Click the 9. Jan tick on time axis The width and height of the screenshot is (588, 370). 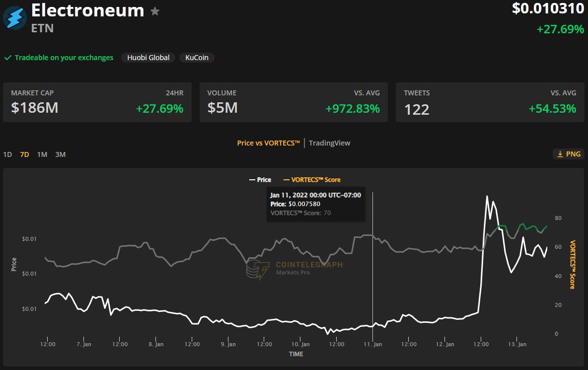228,344
